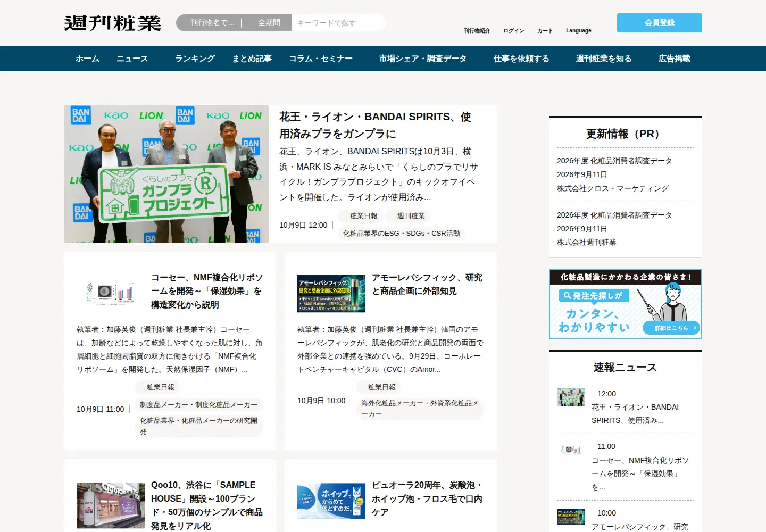
Task: Select まとめ記事 in the navigation bar
Action: (252, 59)
